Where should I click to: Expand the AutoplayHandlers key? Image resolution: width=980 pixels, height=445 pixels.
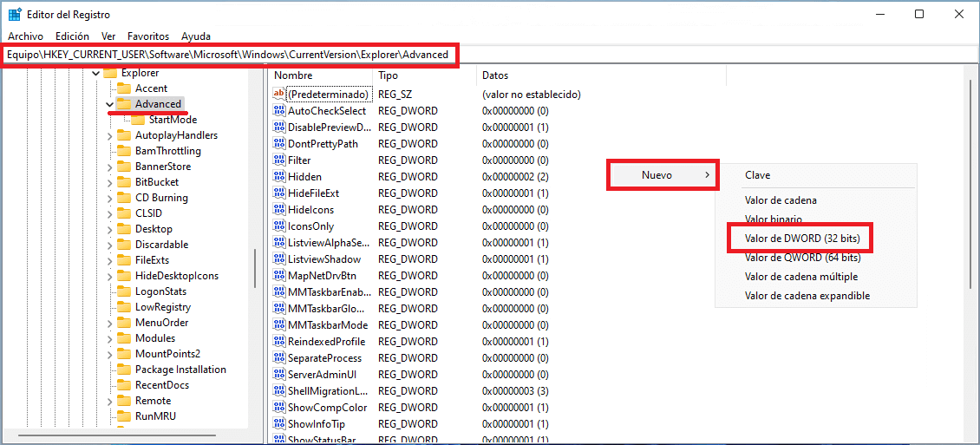109,135
